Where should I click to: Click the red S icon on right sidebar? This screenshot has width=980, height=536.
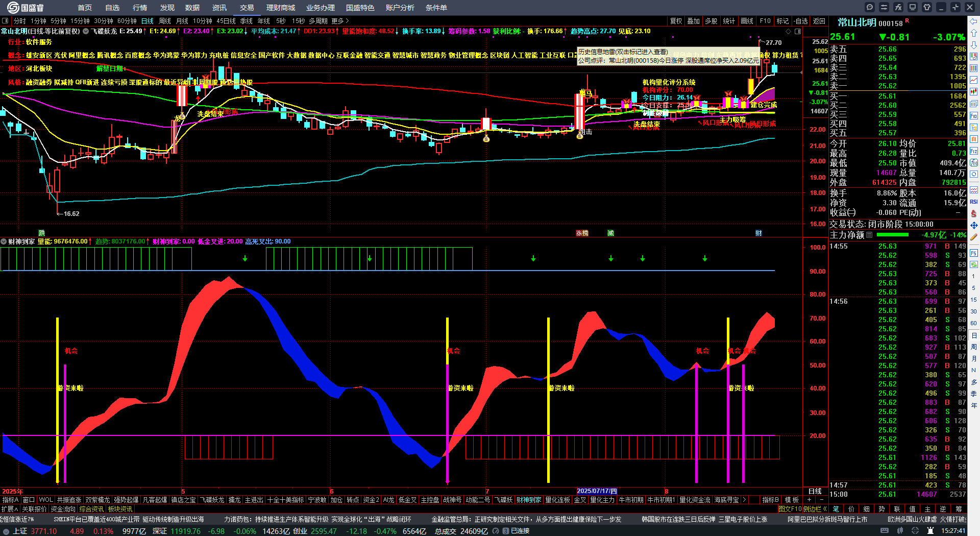(x=974, y=213)
